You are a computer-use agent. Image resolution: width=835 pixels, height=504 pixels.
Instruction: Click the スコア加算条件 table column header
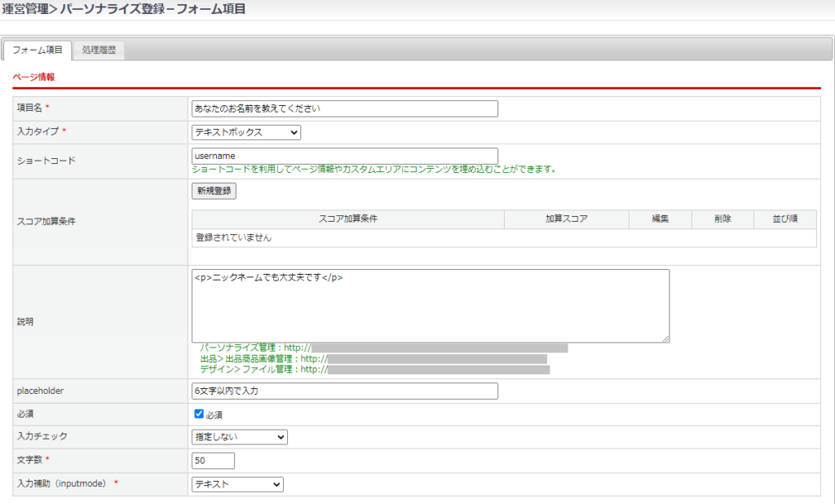347,219
